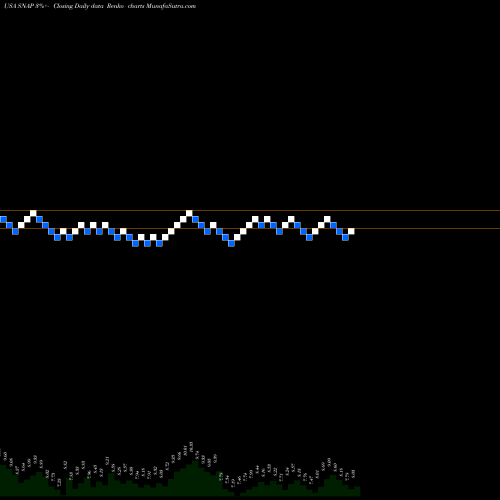The height and width of the screenshot is (500, 500).
Task: Click the Closing Daily data text
Action: tap(78, 6)
